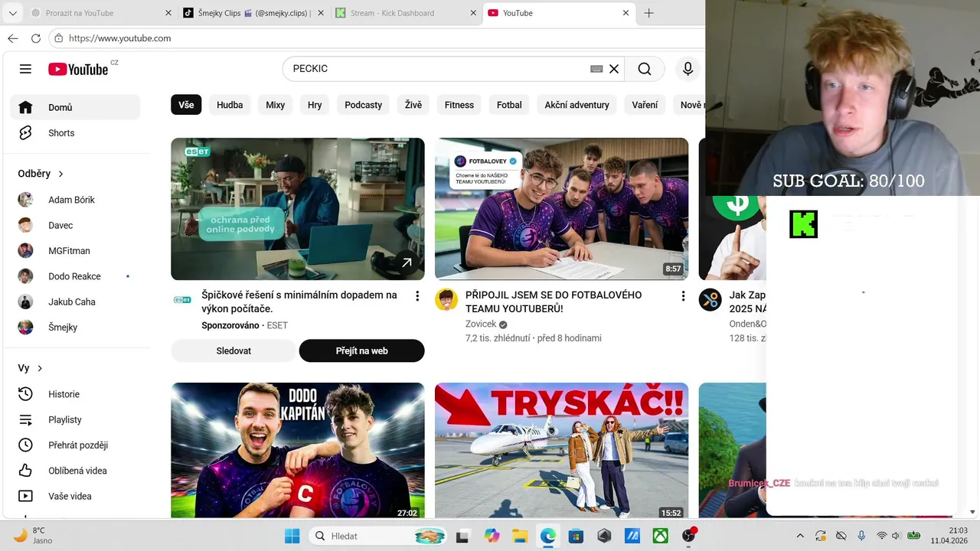This screenshot has width=980, height=551.
Task: Open MGFitman channel subscription
Action: point(75,250)
